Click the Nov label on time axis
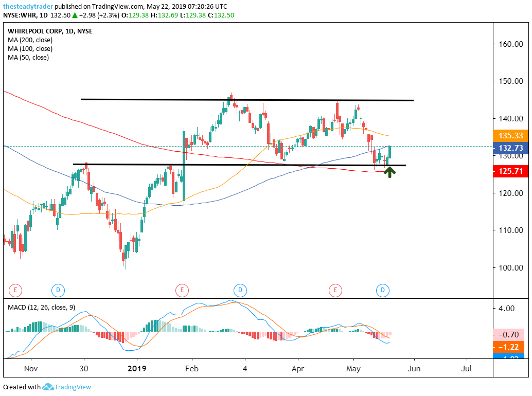The height and width of the screenshot is (396, 532). (31, 369)
